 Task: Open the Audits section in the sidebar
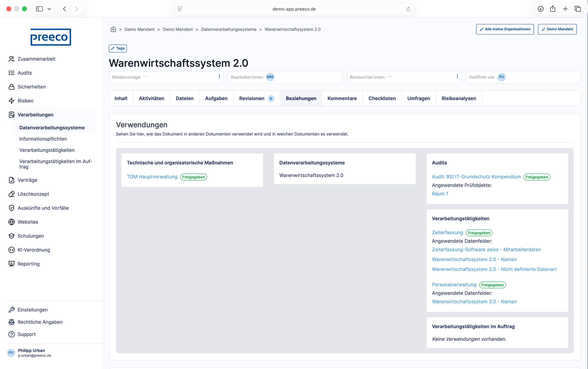(25, 73)
